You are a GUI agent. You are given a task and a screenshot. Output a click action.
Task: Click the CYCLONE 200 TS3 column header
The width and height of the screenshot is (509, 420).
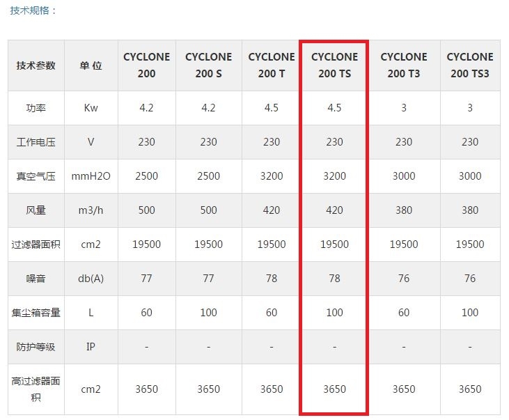[470, 65]
